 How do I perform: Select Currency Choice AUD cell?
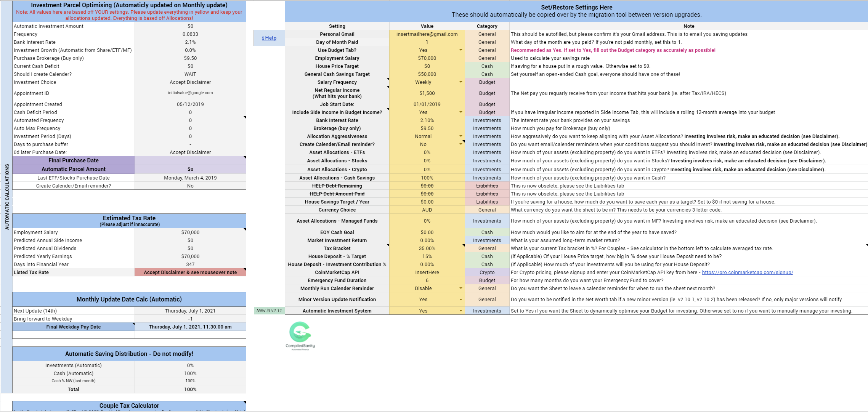tap(427, 210)
